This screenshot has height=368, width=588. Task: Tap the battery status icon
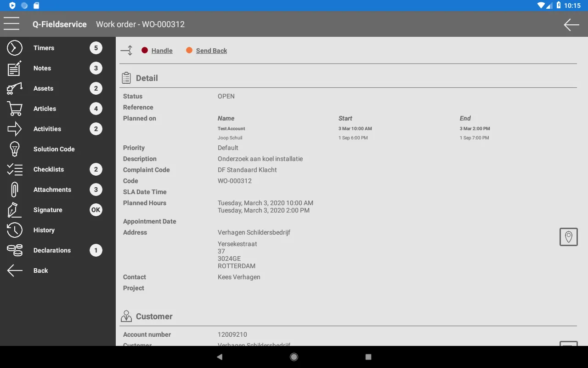(x=559, y=6)
